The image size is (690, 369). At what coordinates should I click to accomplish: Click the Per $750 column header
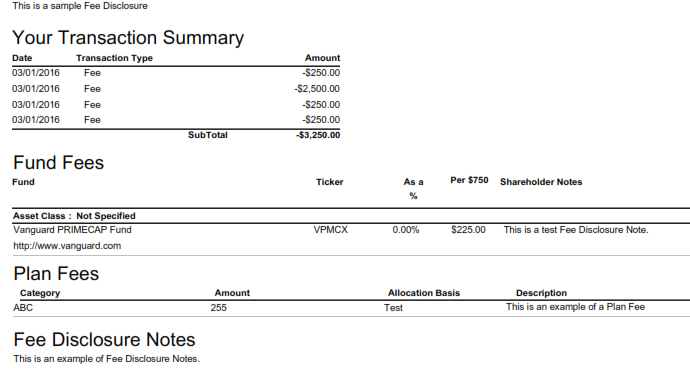(469, 180)
